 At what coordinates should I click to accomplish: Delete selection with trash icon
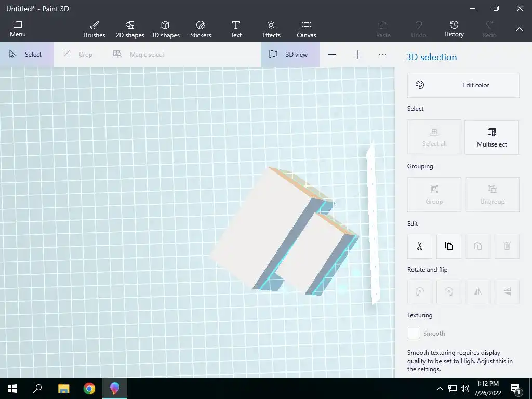507,246
